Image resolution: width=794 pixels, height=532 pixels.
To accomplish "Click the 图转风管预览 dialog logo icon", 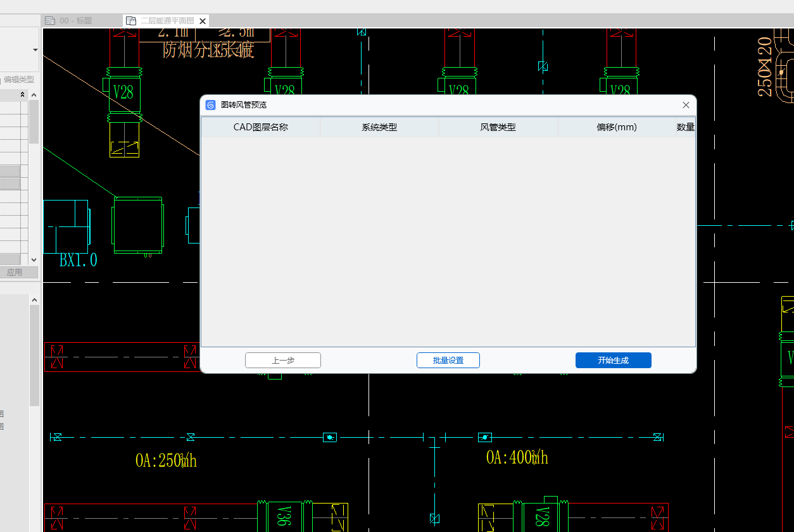I will 211,105.
